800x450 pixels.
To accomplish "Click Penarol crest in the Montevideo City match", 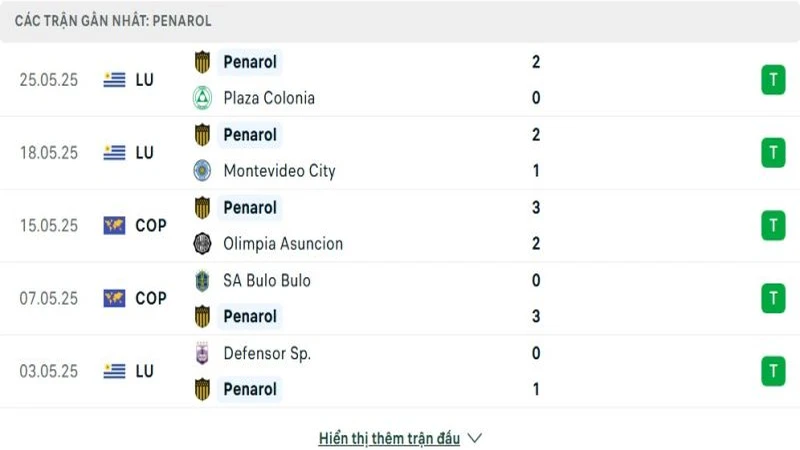I will (202, 135).
